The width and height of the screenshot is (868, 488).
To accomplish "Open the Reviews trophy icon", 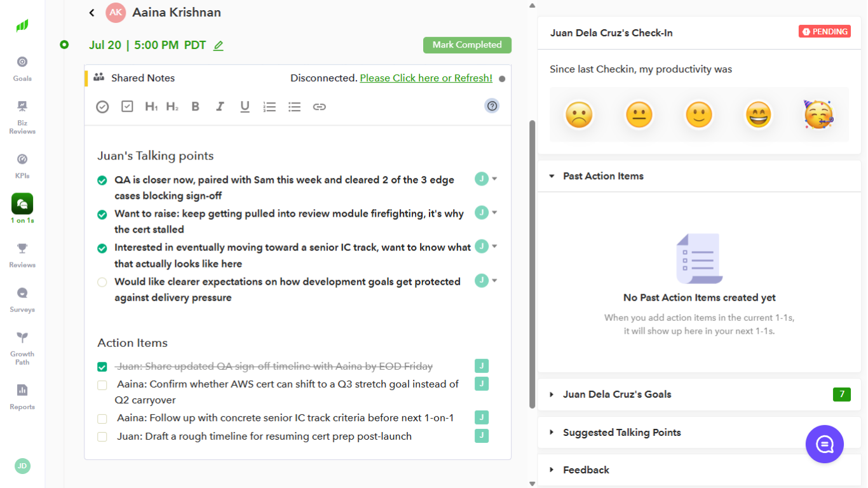I will click(22, 248).
